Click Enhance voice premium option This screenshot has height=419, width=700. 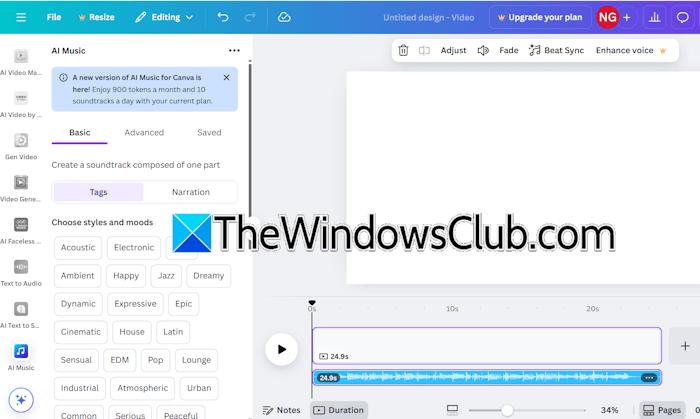tap(630, 50)
